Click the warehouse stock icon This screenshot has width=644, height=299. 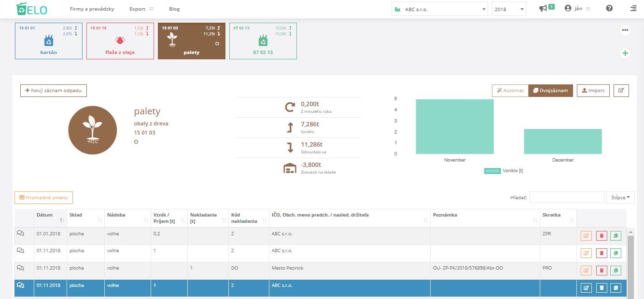[x=289, y=168]
